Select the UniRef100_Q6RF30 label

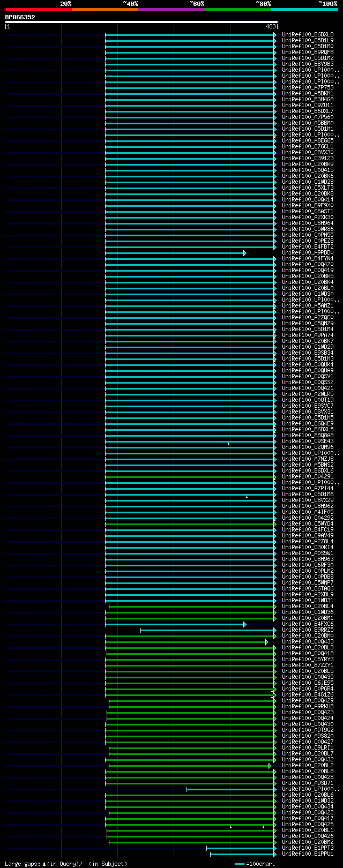[x=308, y=565]
